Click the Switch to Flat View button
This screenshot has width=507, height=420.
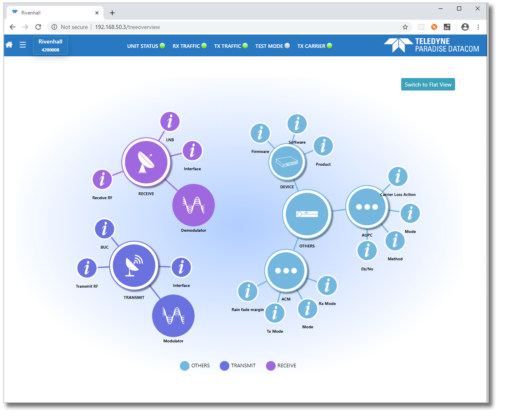pyautogui.click(x=428, y=84)
